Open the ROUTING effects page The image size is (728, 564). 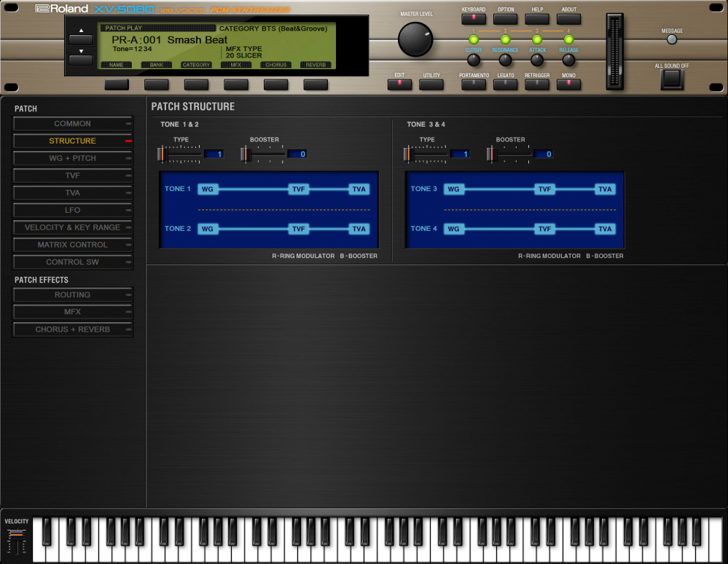tap(73, 295)
